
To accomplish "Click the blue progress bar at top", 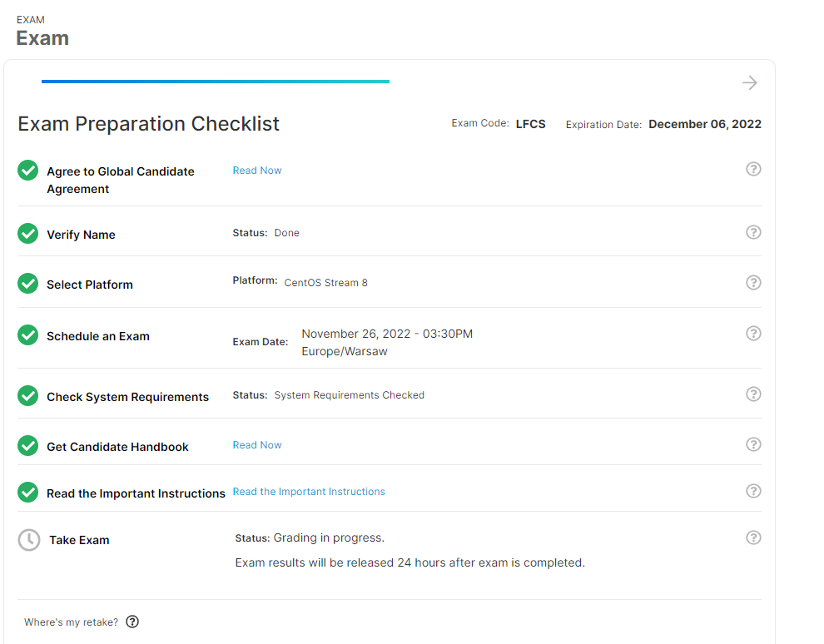I will tap(216, 82).
